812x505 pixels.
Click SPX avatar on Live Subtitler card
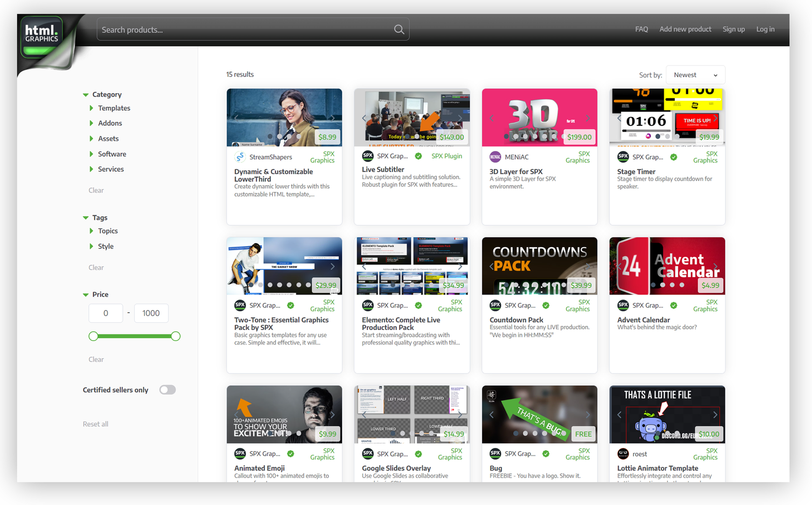tap(368, 156)
